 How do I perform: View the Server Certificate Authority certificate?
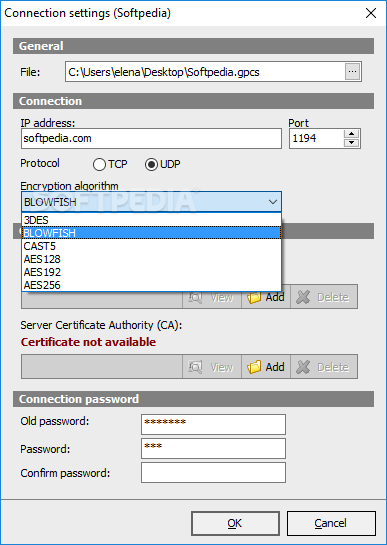click(x=212, y=367)
